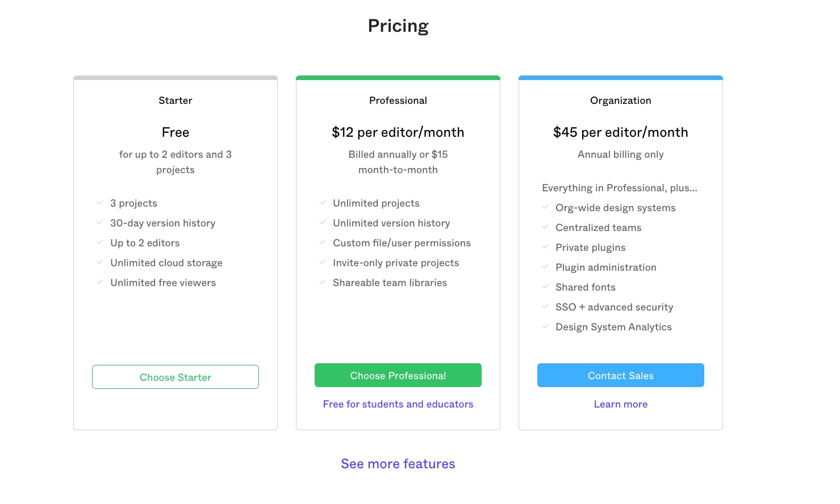Screen dimensions: 840x504
Task: Click checkmark beside 30-day version history
Action: click(100, 222)
